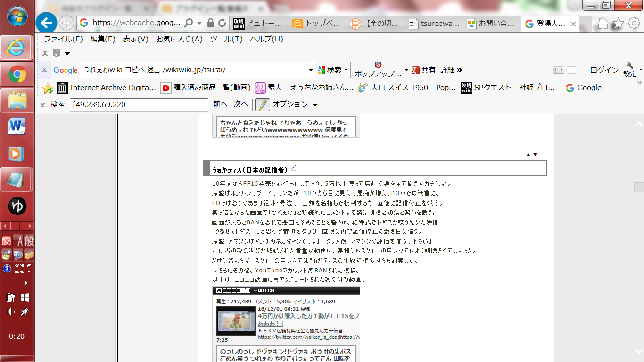Click the battery power tray icon

pyautogui.click(x=10, y=297)
